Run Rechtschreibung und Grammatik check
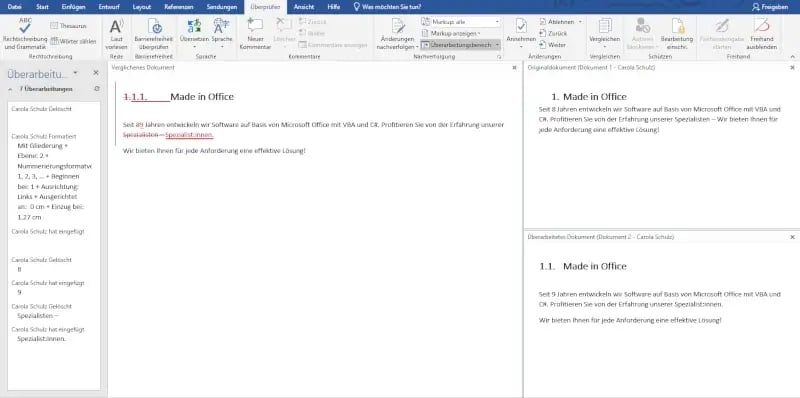This screenshot has width=800, height=398. (25, 33)
